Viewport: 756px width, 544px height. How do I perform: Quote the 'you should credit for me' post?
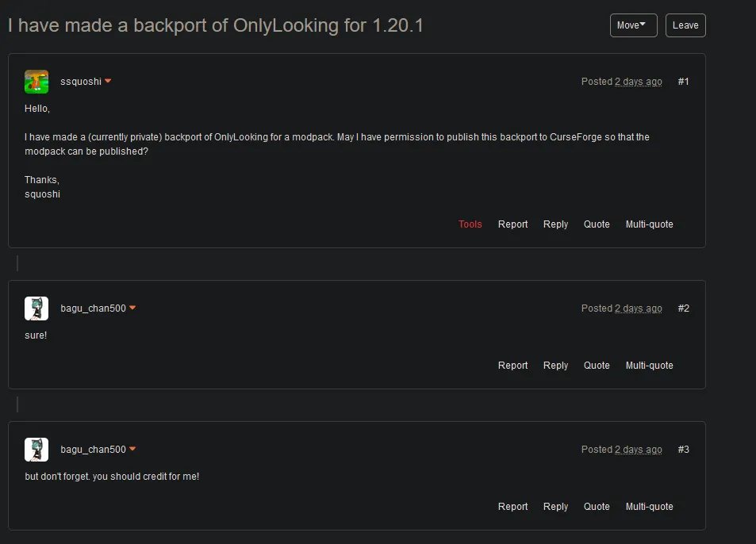597,506
